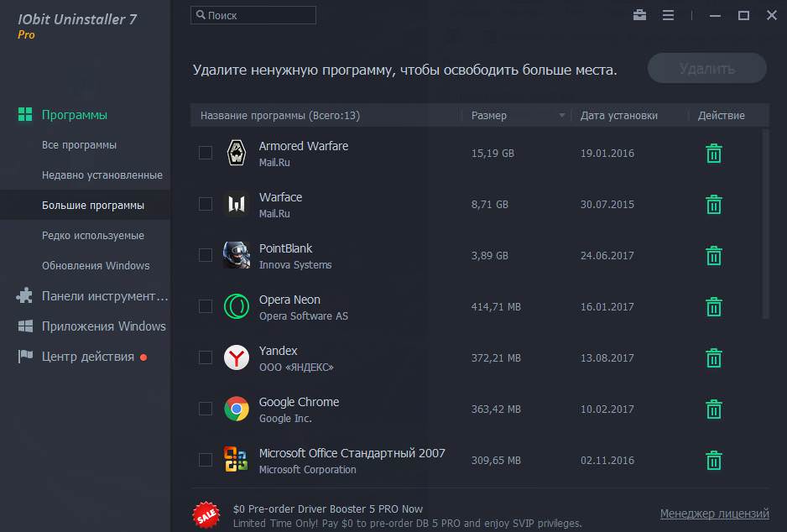The width and height of the screenshot is (787, 532).
Task: Sort by Название программы column header
Action: pyautogui.click(x=280, y=116)
